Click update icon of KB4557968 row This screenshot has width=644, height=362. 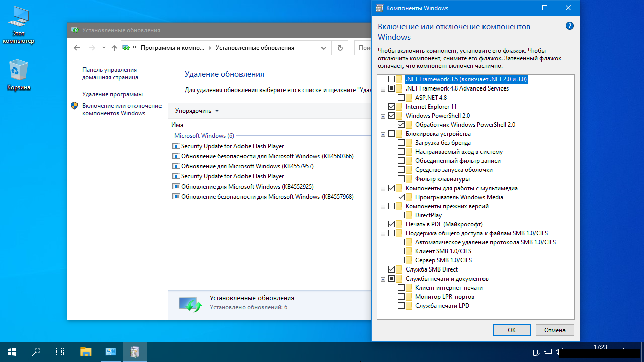click(x=176, y=197)
